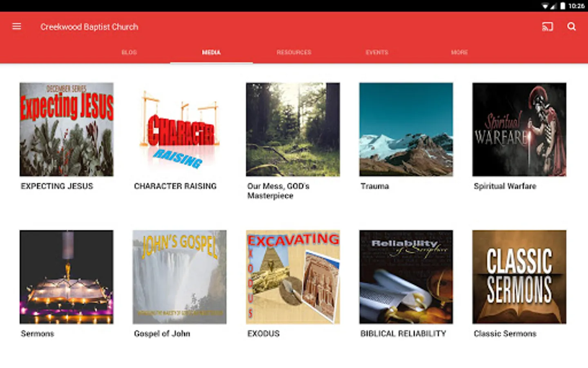Screen dimensions: 588x368
Task: Open the hamburger navigation menu
Action: tap(17, 27)
